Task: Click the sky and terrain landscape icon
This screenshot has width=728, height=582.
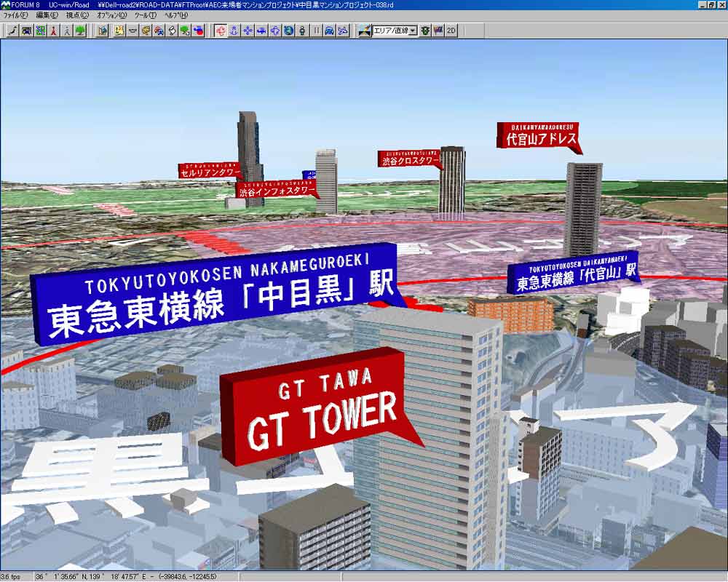Action: (x=365, y=31)
